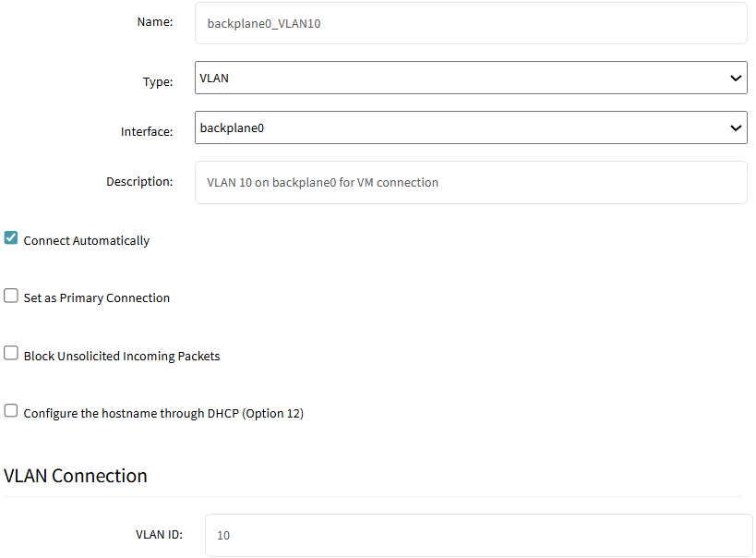The height and width of the screenshot is (558, 756).
Task: Click the VLAN ID input field
Action: tap(479, 535)
